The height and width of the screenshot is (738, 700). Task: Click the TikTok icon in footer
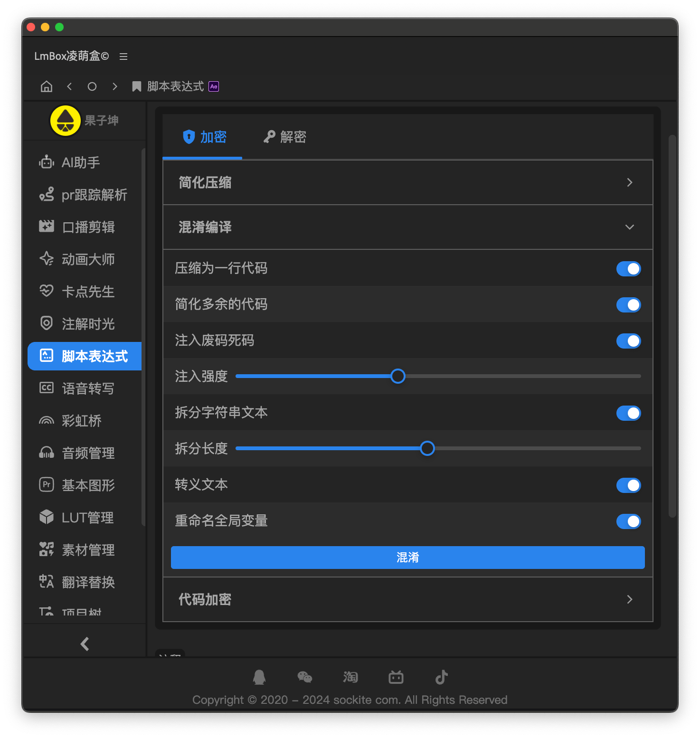(x=442, y=677)
